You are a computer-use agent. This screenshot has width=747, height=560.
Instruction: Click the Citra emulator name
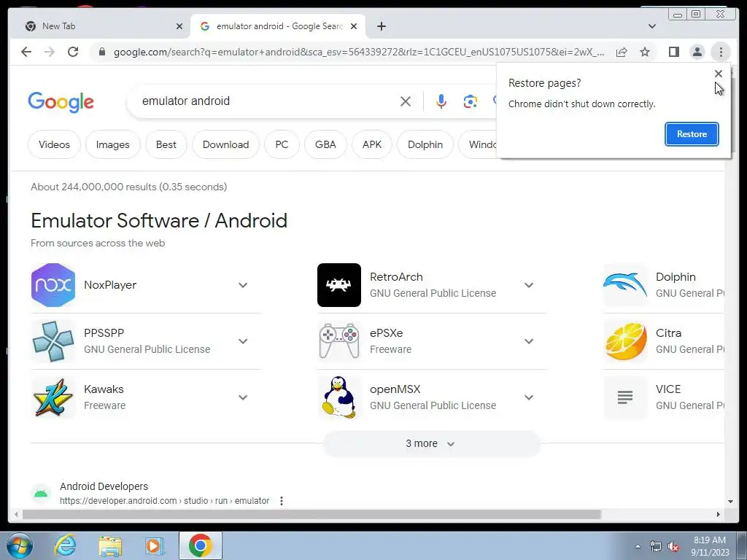tap(668, 332)
